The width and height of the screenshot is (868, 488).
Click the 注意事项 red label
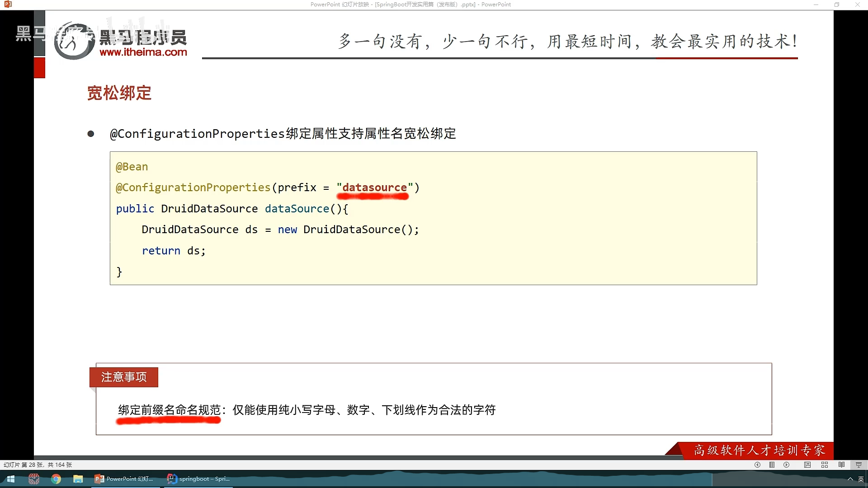pyautogui.click(x=124, y=377)
